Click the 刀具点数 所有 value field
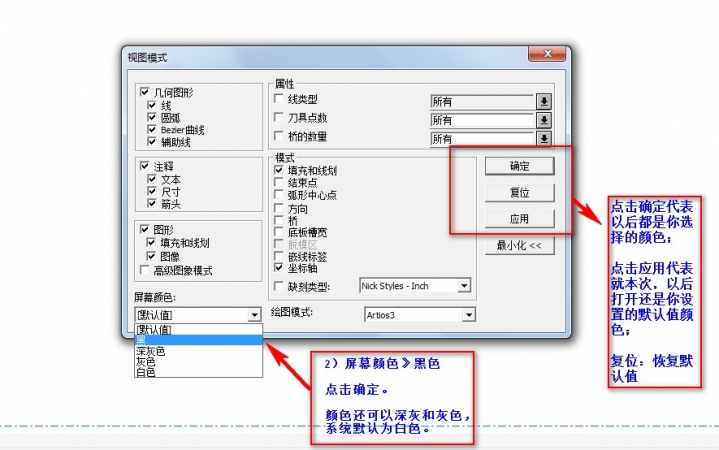 tap(482, 120)
